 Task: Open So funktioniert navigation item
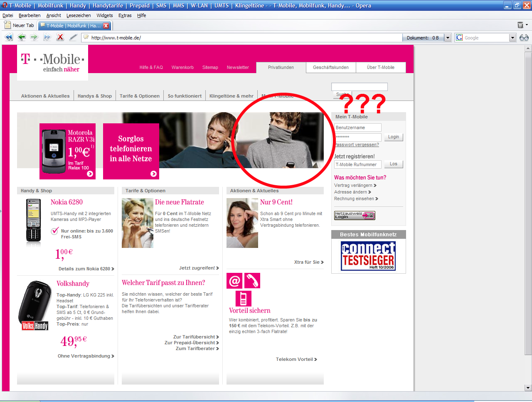[x=185, y=96]
